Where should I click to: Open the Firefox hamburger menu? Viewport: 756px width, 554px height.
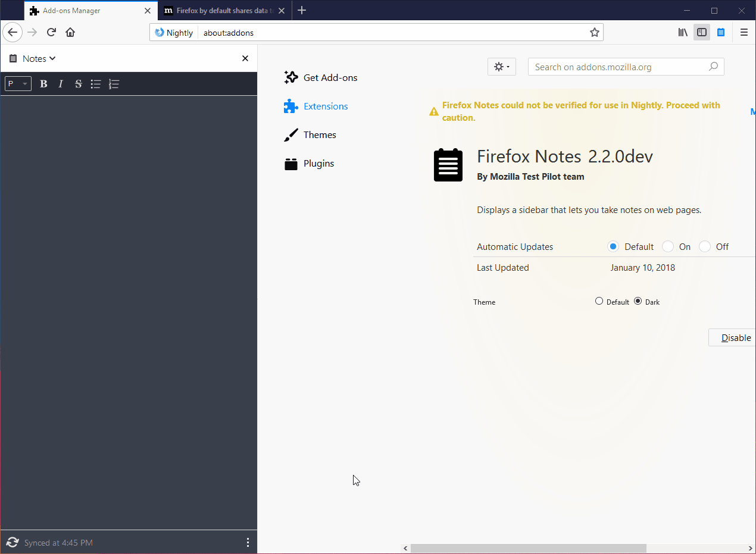(744, 32)
